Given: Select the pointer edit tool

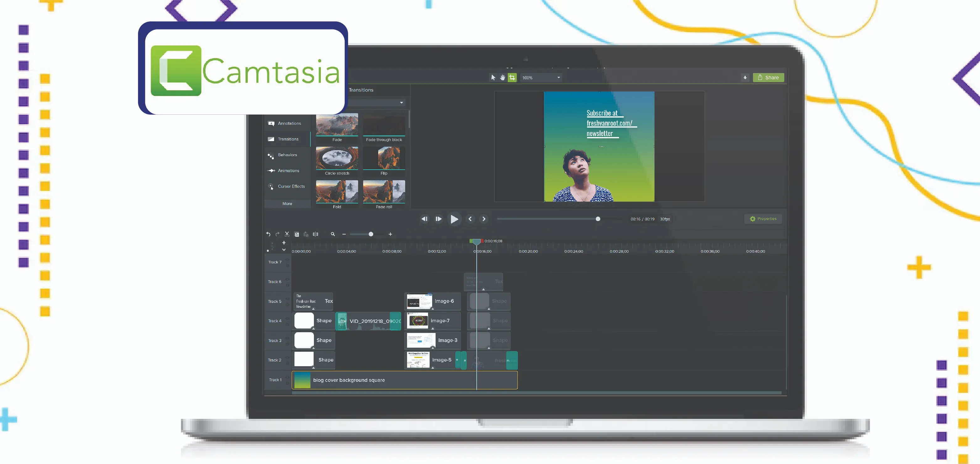Looking at the screenshot, I should coord(493,77).
